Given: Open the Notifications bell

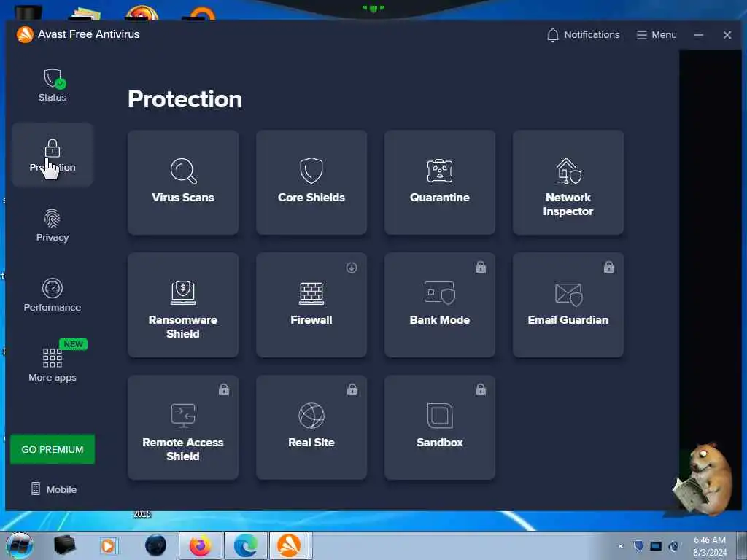Looking at the screenshot, I should tap(583, 35).
